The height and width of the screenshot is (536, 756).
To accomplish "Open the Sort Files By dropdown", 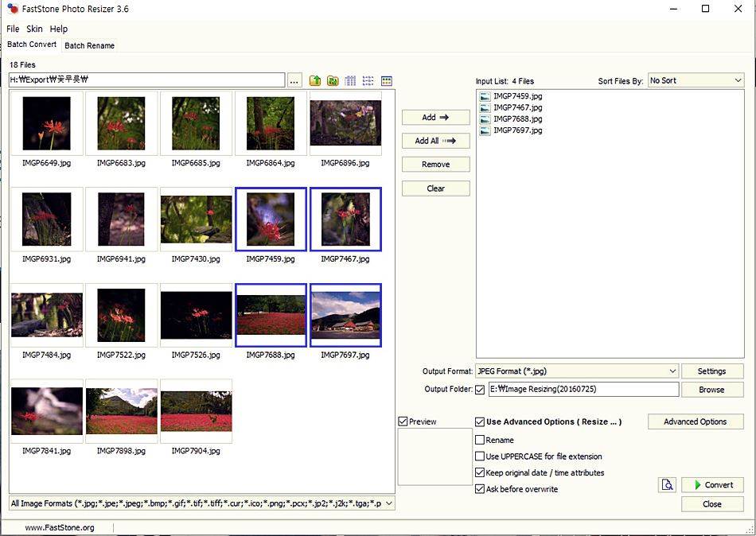I will point(696,80).
